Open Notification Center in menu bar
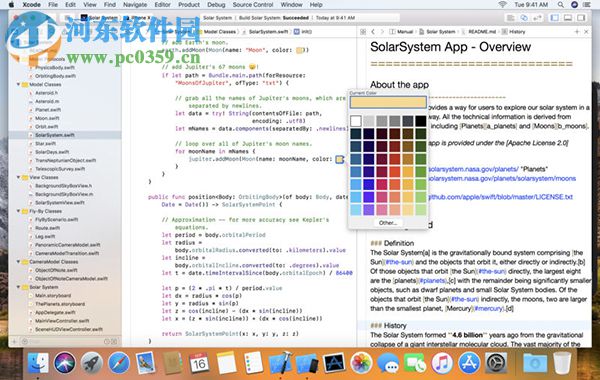Screen dimensions: 600x380 point(586,5)
